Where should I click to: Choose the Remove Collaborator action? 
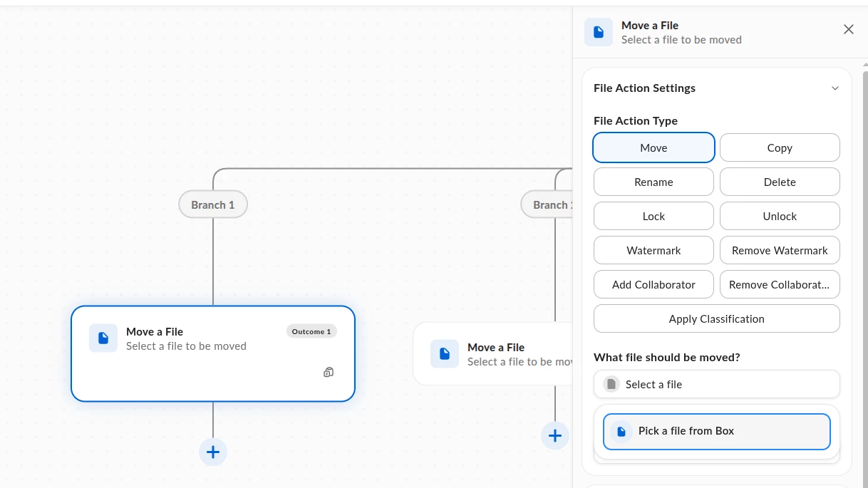[x=780, y=284]
